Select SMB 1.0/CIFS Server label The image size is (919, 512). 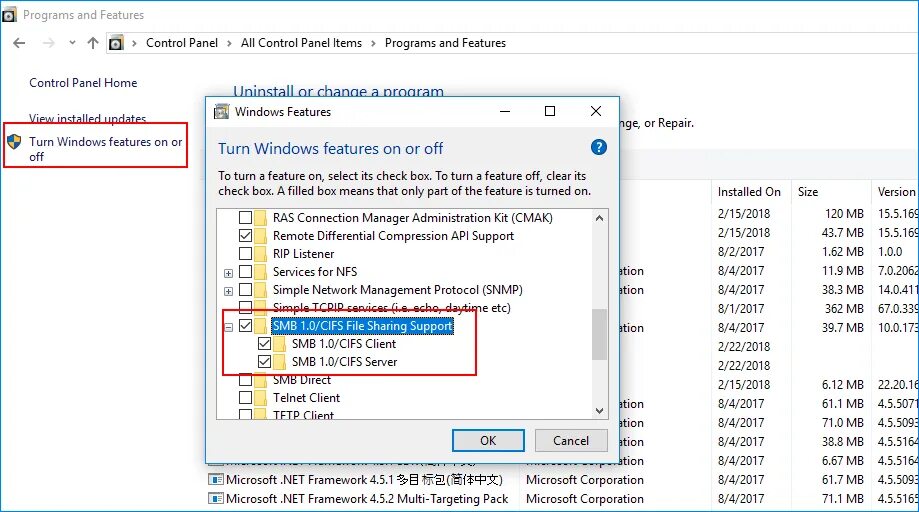coord(345,361)
